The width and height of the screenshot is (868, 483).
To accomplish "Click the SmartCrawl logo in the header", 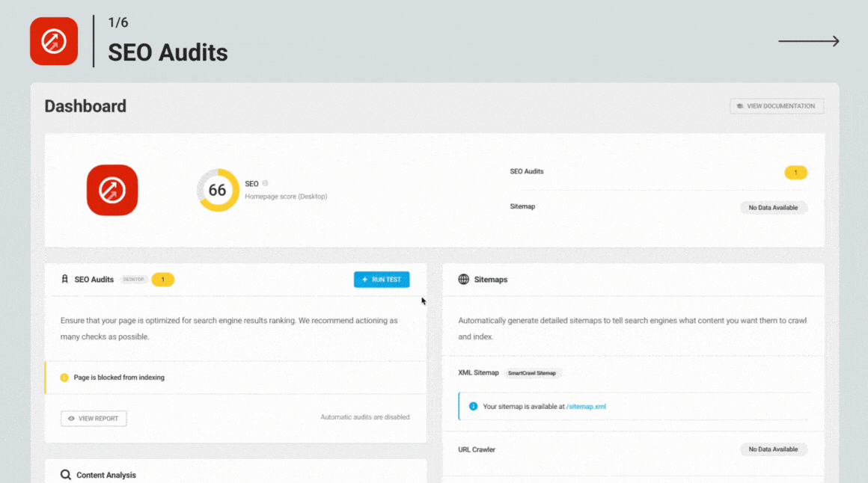I will pos(54,41).
